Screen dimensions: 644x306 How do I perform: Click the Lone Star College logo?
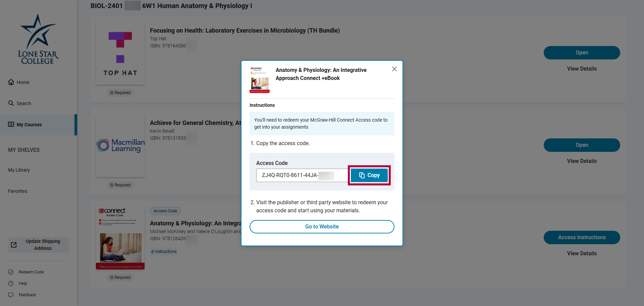pyautogui.click(x=38, y=39)
